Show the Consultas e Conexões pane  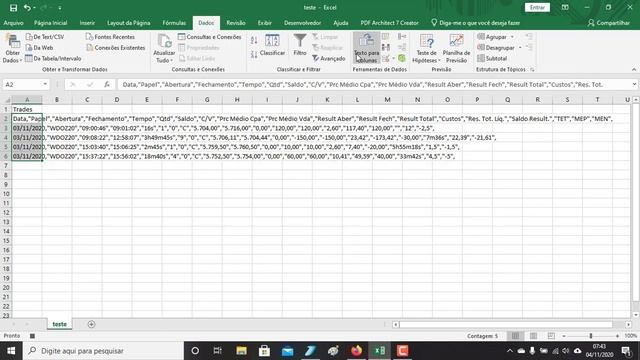click(x=209, y=37)
